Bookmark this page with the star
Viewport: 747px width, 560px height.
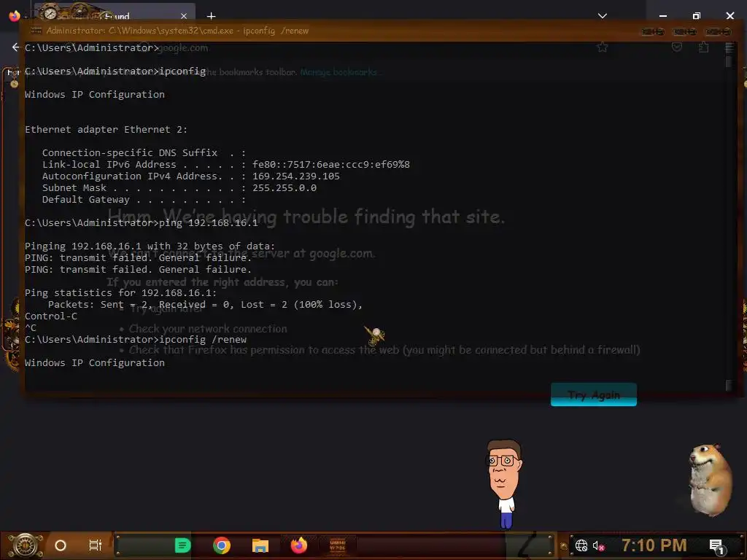(602, 47)
